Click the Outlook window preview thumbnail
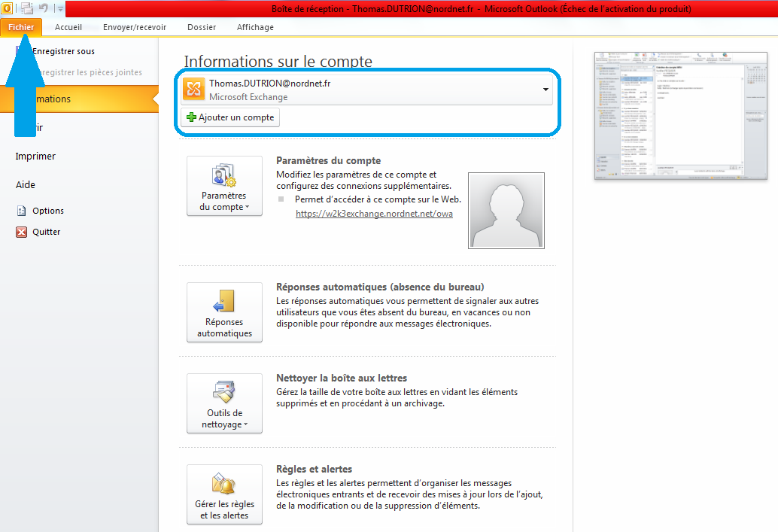778x532 pixels. click(x=681, y=116)
